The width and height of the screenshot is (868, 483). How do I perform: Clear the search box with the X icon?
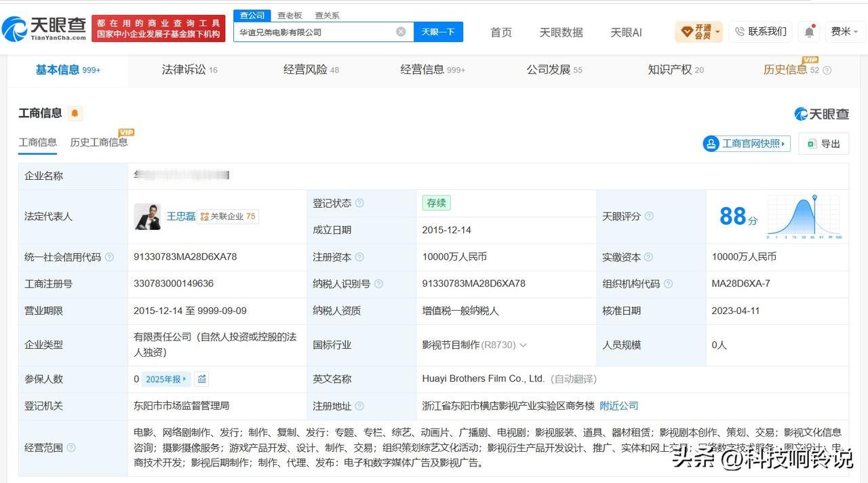401,32
